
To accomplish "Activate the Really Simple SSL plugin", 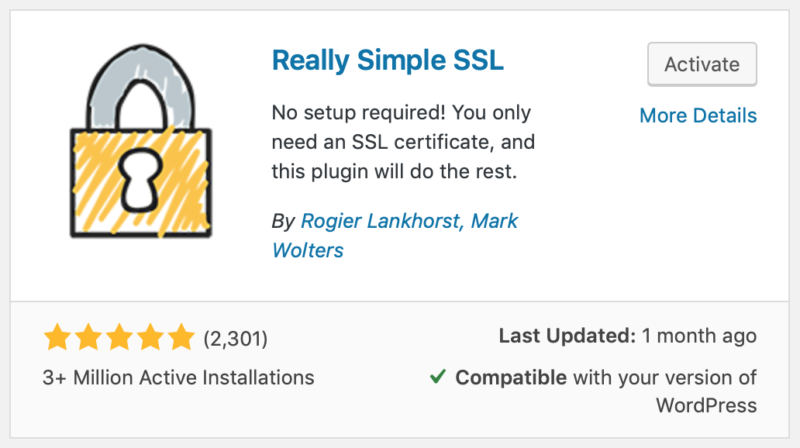I will [x=702, y=64].
